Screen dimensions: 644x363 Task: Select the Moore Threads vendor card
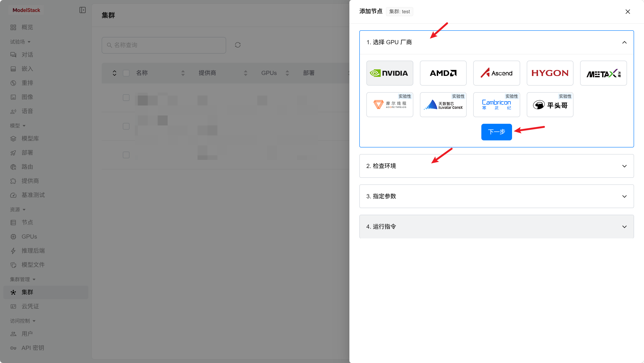[389, 105]
